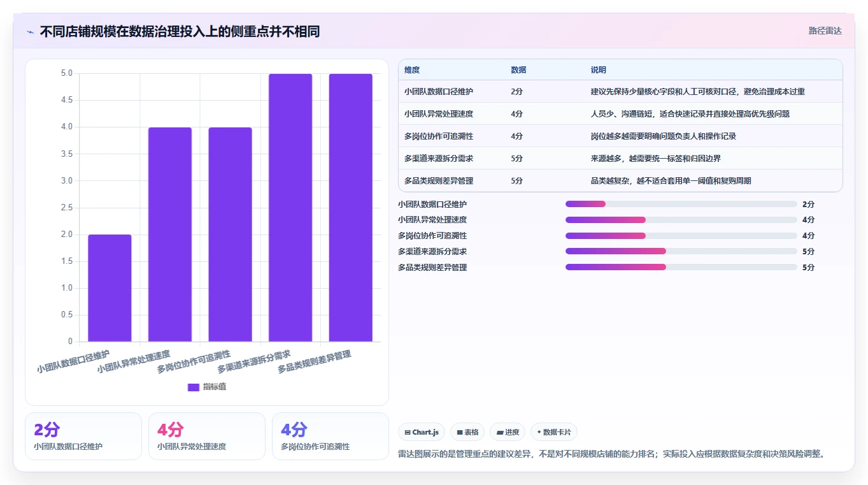Click the 路径雷达 label in header
The width and height of the screenshot is (868, 485).
pyautogui.click(x=825, y=31)
